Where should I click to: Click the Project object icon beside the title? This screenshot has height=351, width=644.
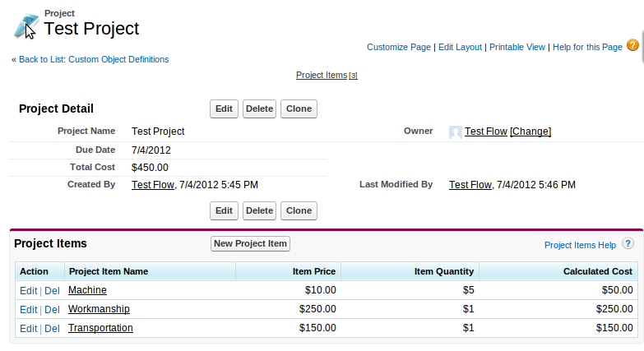pos(25,26)
